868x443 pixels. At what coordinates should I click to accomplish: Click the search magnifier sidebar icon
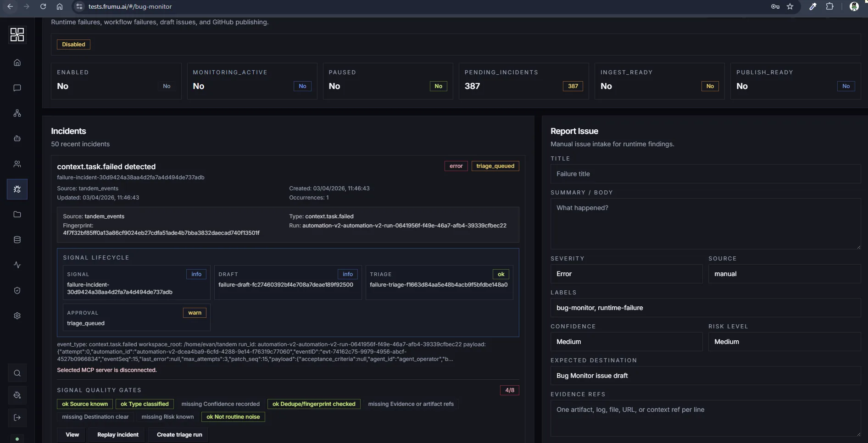pyautogui.click(x=17, y=373)
